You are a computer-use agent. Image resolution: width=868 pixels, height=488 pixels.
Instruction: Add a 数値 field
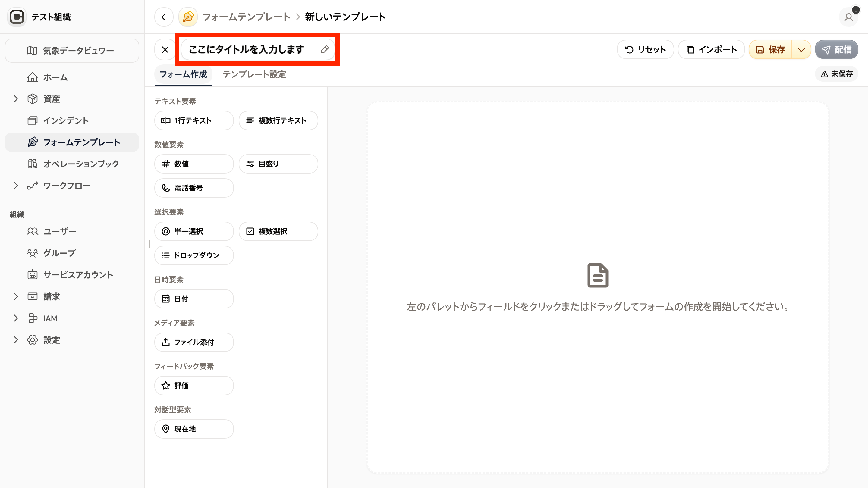[194, 164]
